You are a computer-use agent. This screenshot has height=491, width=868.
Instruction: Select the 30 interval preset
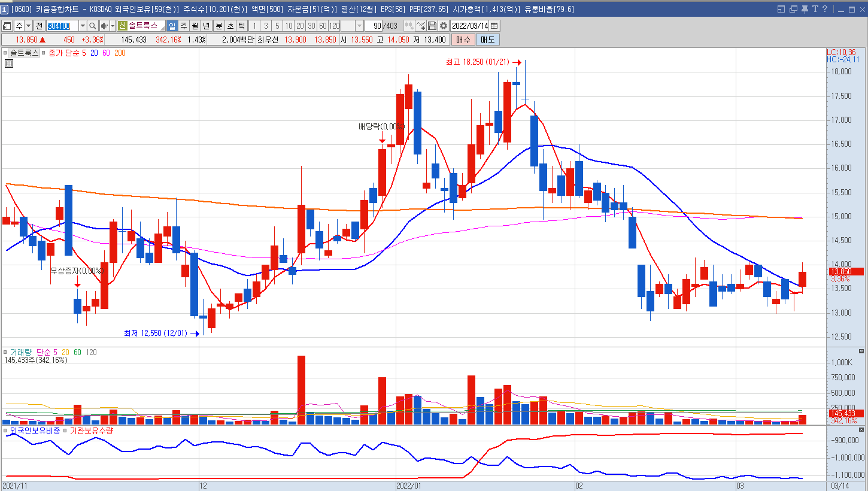point(311,26)
